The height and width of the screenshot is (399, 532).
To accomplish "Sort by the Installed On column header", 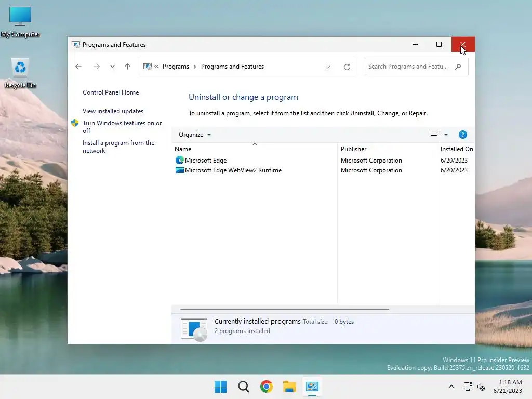I will point(456,149).
